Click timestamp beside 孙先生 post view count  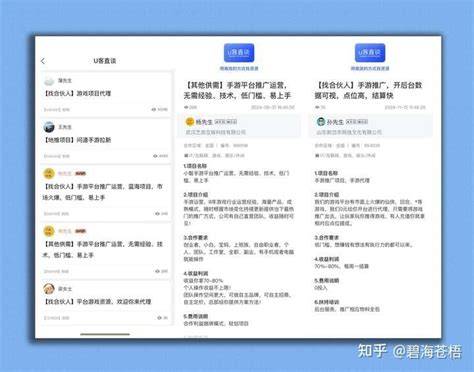point(405,107)
